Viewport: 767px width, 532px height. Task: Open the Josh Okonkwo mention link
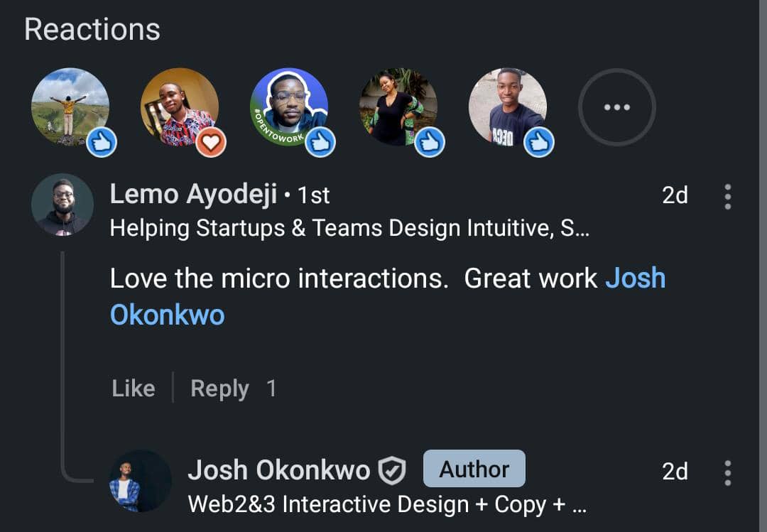388,296
